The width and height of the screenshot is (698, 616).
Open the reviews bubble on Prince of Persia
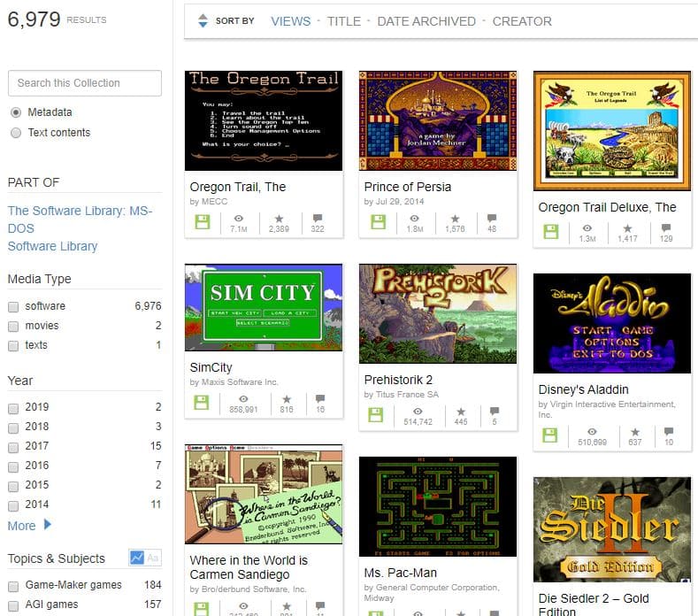(x=492, y=218)
